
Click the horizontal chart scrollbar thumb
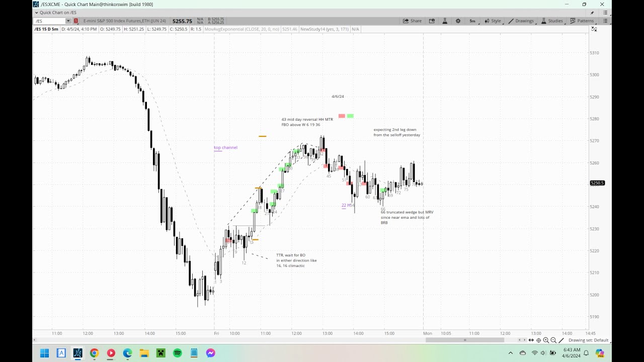click(465, 340)
